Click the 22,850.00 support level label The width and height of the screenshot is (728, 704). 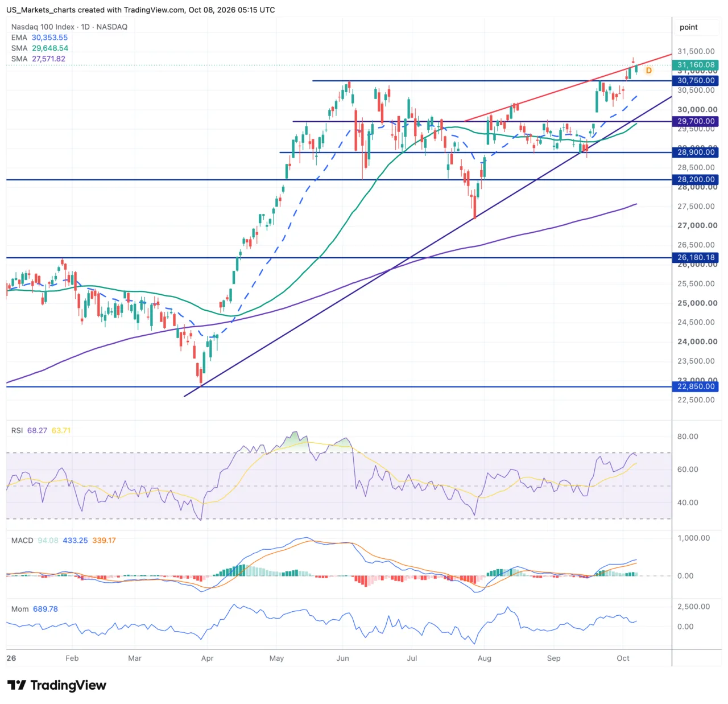click(696, 386)
